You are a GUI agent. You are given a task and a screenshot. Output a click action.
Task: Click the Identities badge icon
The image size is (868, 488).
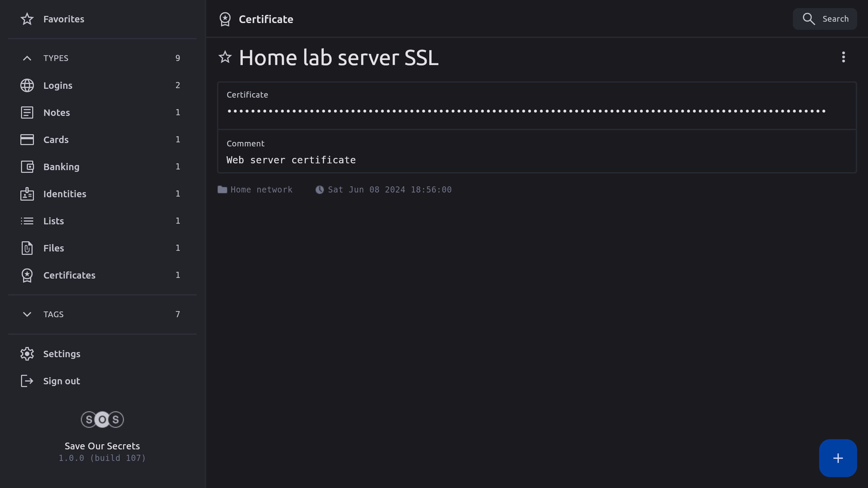coord(27,194)
